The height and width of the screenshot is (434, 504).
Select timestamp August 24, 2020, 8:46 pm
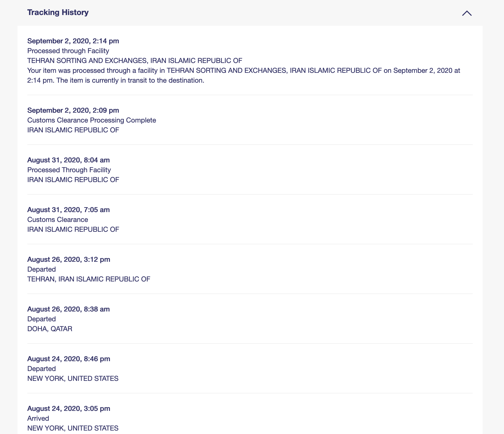69,359
